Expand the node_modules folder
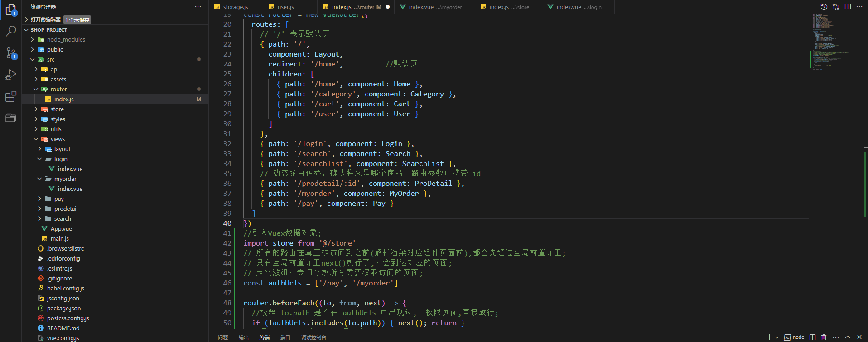868x342 pixels. (32, 39)
